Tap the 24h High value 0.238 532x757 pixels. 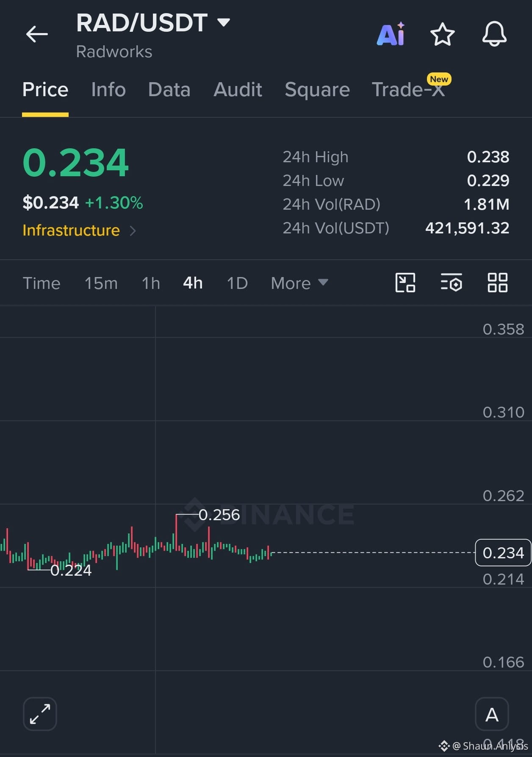pos(488,157)
